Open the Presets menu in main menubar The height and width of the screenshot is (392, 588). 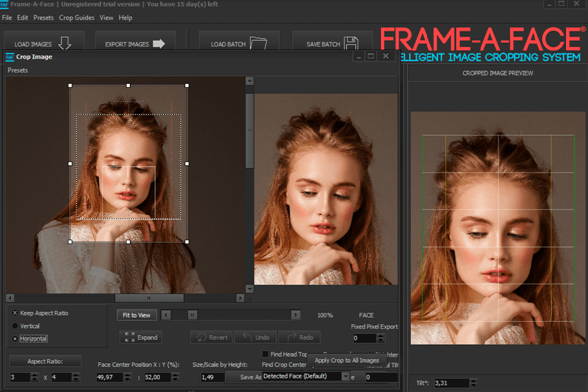click(43, 18)
